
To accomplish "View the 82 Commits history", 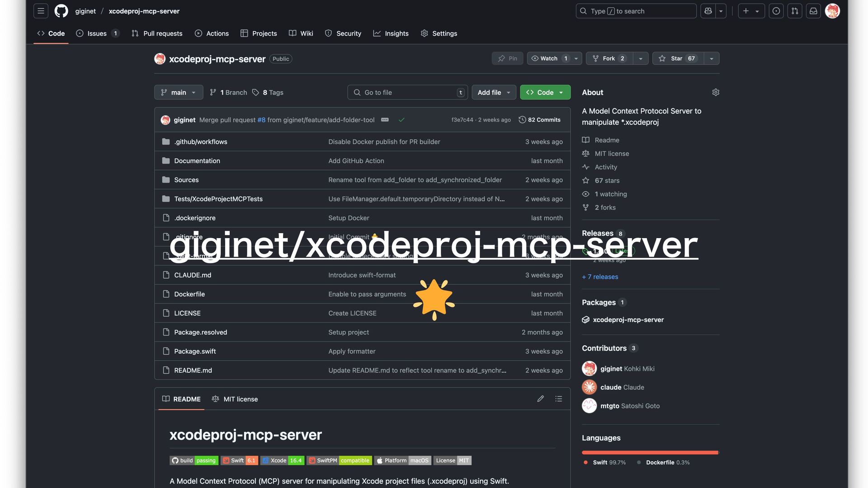I will point(539,120).
